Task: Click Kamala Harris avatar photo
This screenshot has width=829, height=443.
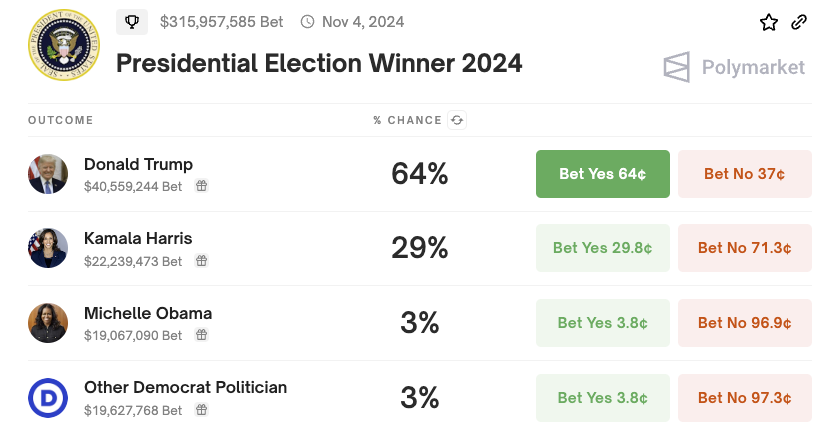Action: pos(48,248)
